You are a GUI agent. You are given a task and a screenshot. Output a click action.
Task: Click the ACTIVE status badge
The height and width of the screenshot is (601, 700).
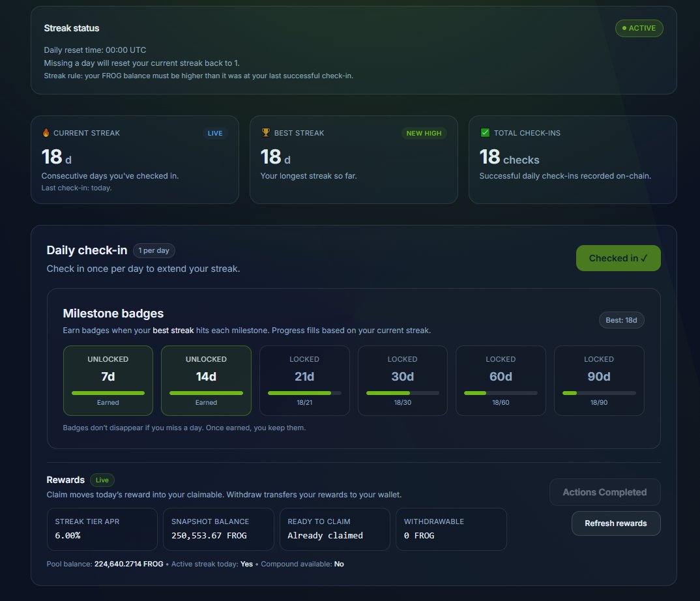(639, 28)
